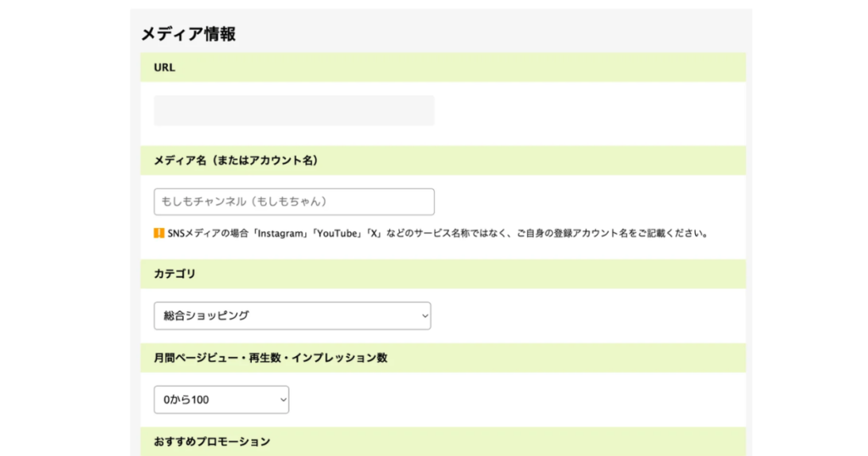Click the おすすめプロモーション section header
868x456 pixels.
[212, 442]
